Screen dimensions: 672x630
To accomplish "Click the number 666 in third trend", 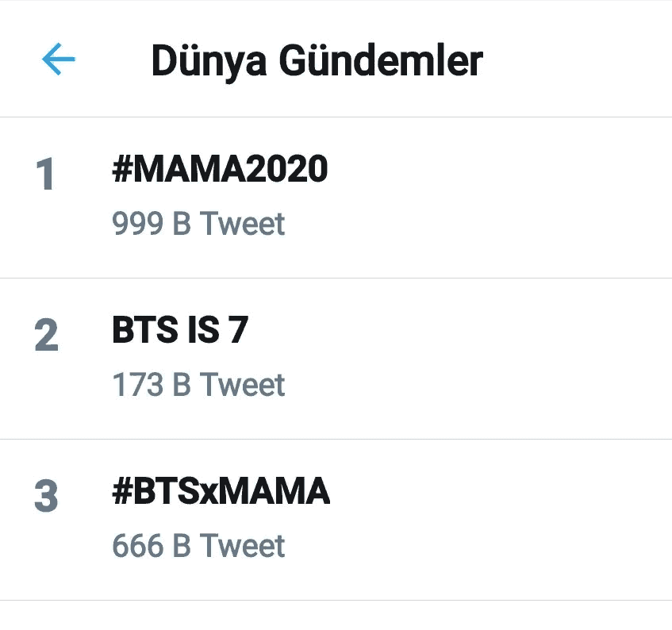I will click(x=138, y=546).
